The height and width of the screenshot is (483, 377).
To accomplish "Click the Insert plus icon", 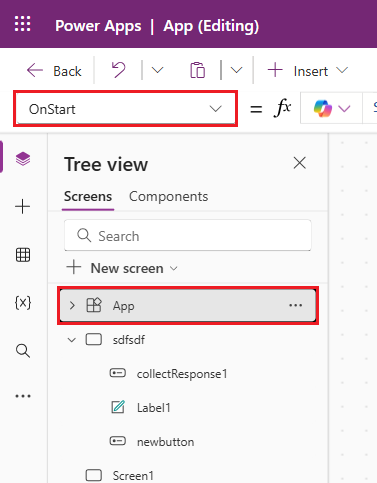I will tap(275, 70).
